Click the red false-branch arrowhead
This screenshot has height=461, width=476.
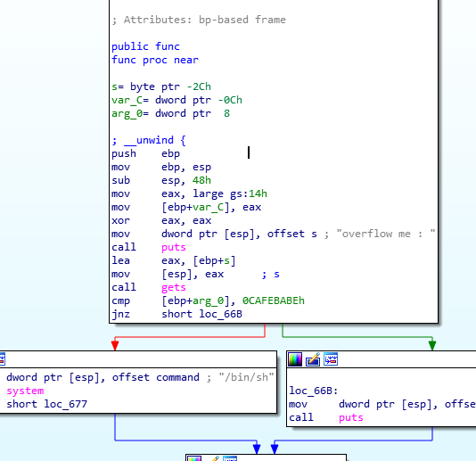coord(115,346)
